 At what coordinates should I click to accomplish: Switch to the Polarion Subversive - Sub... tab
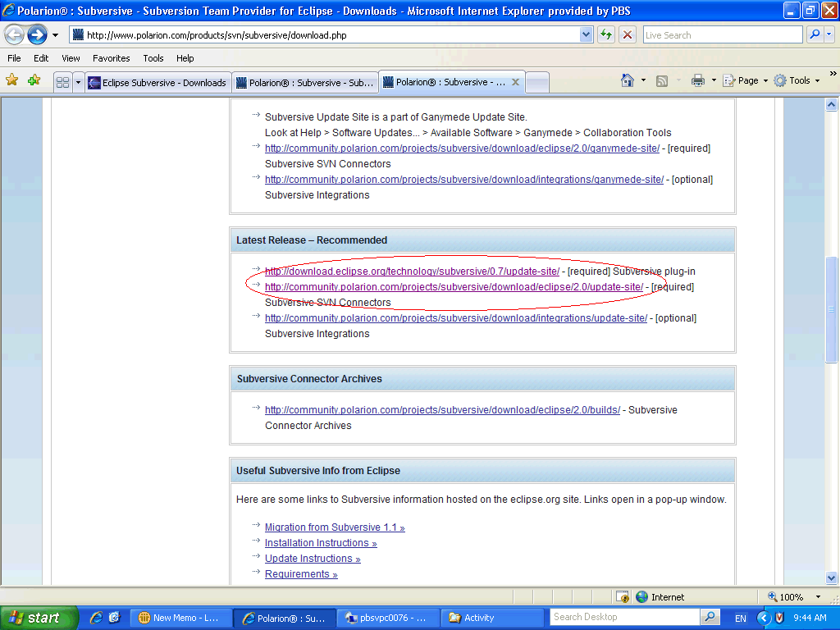[x=305, y=83]
